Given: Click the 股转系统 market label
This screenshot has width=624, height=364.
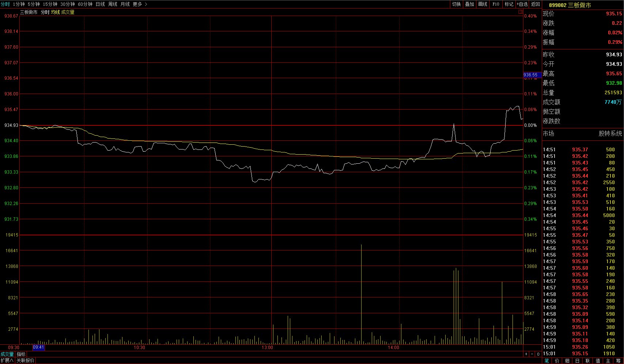Looking at the screenshot, I should (610, 133).
